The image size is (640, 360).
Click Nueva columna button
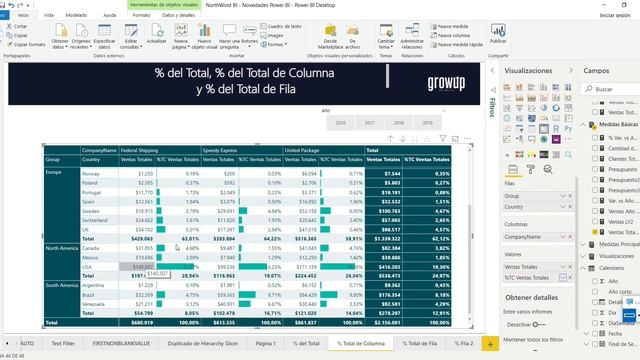coord(450,36)
